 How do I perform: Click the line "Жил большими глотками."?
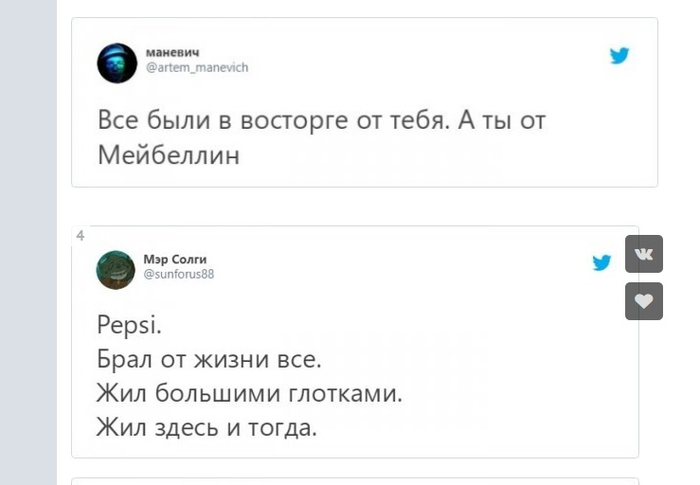[249, 393]
